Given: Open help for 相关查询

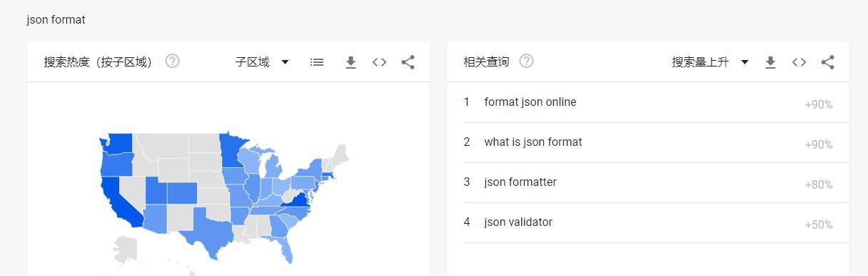Looking at the screenshot, I should [526, 61].
